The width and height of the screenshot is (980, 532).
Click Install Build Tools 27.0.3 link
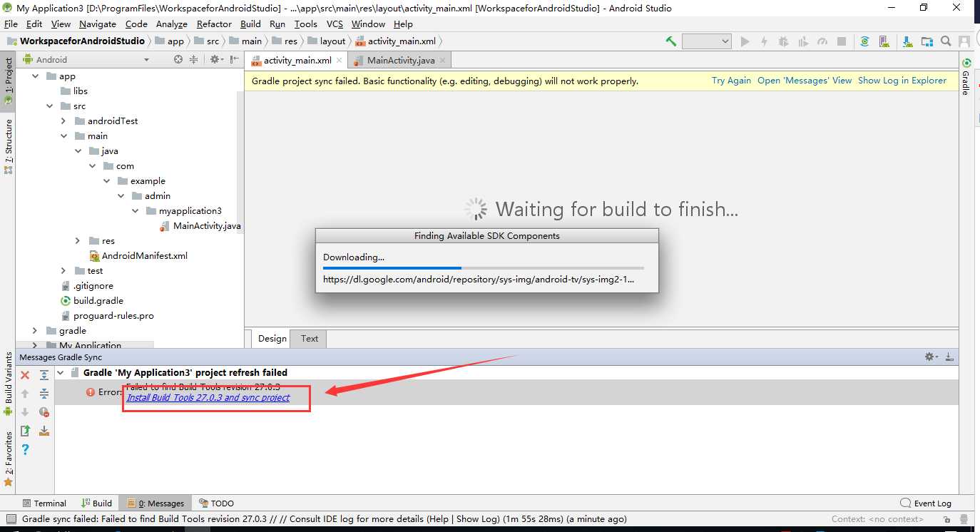(208, 398)
